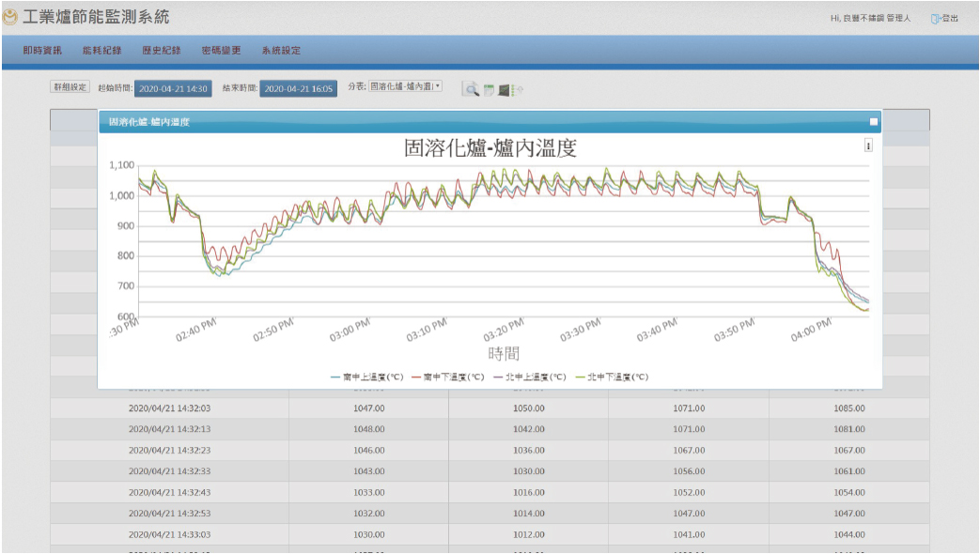Viewport: 980px width, 554px height.
Task: Select the 2020/04/21 14:32:03 timestamp cell
Action: (169, 408)
